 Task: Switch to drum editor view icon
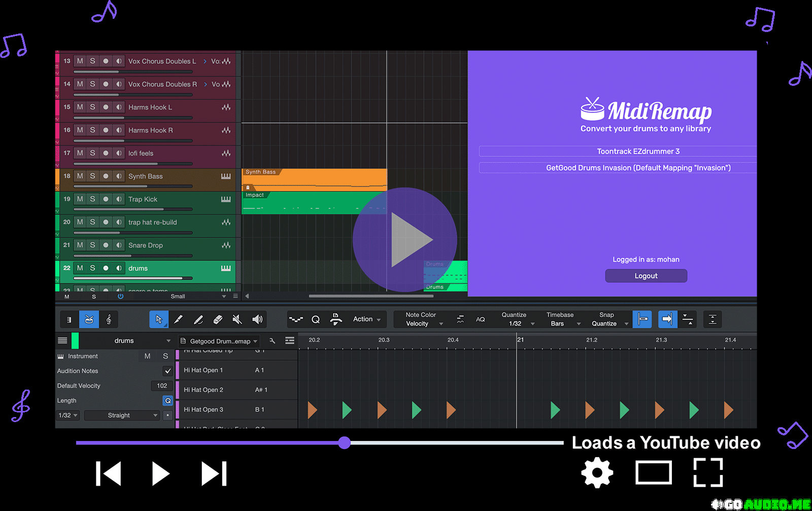(89, 320)
